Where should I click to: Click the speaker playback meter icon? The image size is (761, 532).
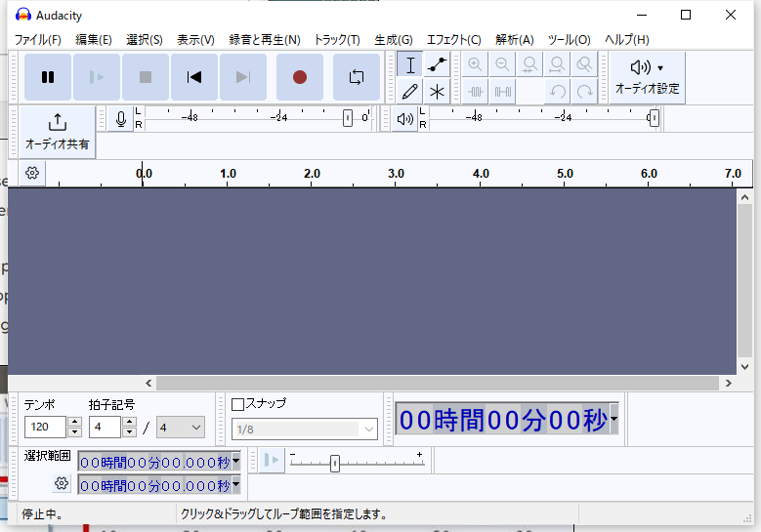click(x=404, y=119)
